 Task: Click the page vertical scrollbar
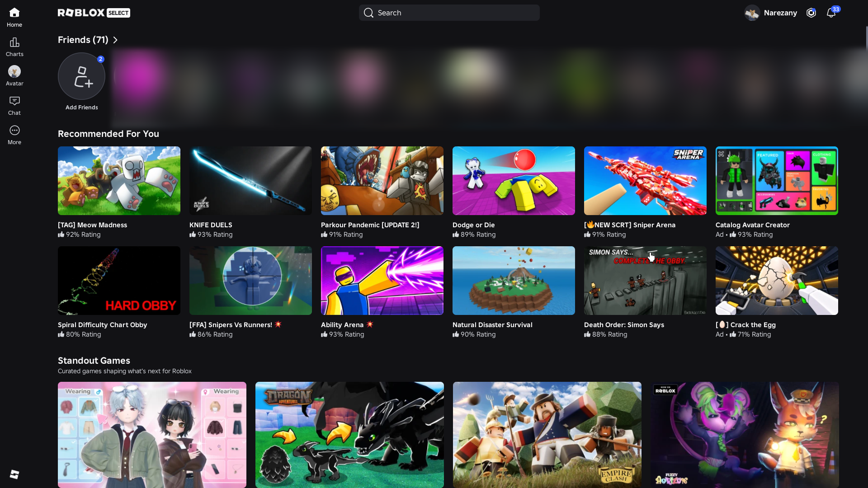867,38
